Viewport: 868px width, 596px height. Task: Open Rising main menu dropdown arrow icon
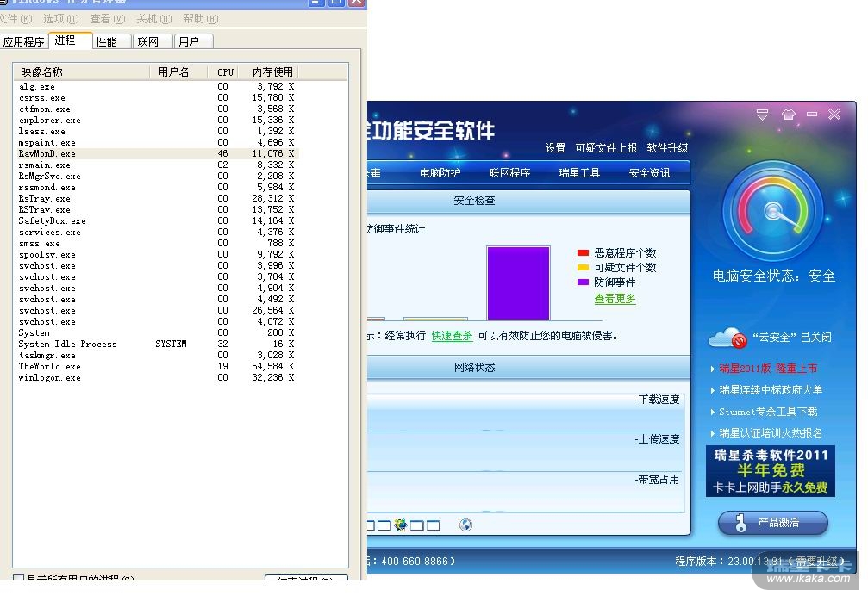click(x=762, y=115)
